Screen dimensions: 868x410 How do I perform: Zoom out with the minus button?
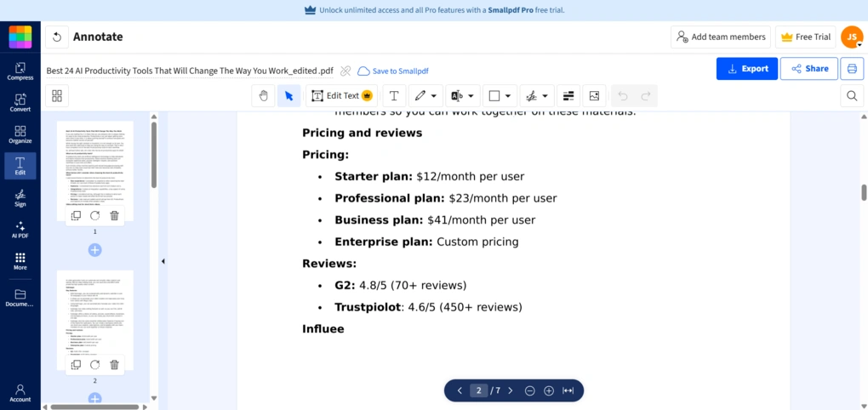click(x=530, y=390)
